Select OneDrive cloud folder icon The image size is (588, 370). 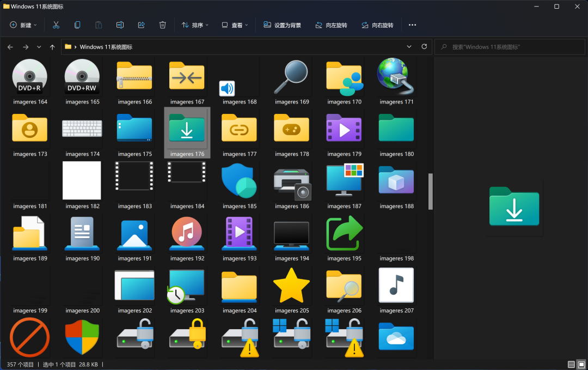point(396,337)
